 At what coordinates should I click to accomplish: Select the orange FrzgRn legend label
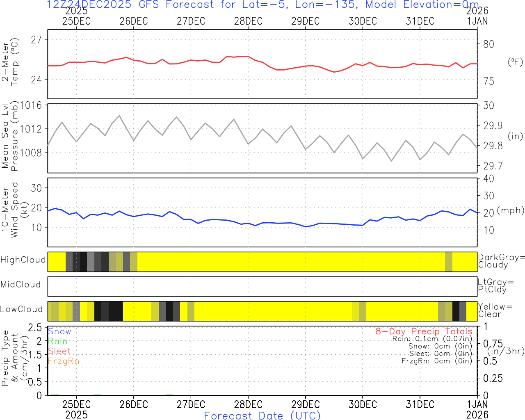pos(63,361)
